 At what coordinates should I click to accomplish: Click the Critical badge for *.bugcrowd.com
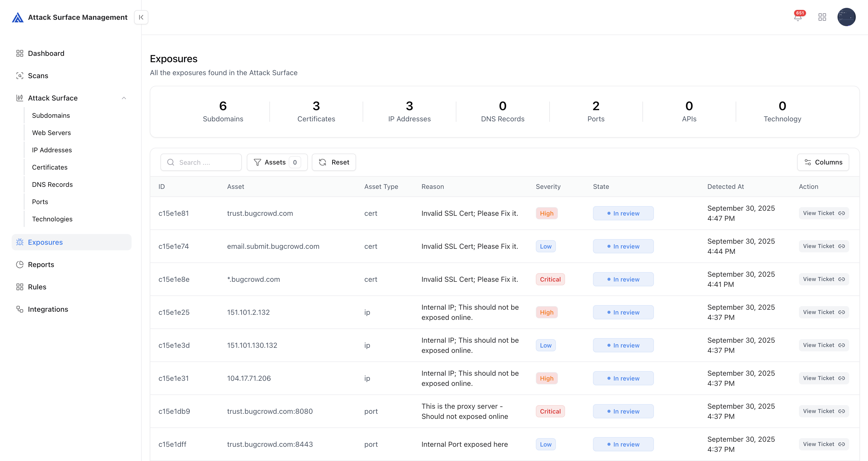point(550,279)
